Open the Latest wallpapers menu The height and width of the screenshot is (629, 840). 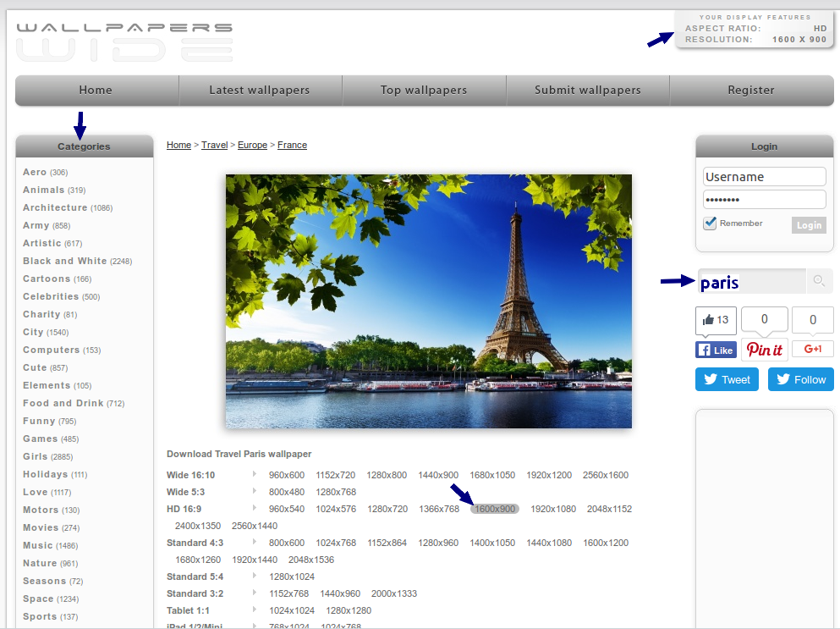(x=260, y=90)
